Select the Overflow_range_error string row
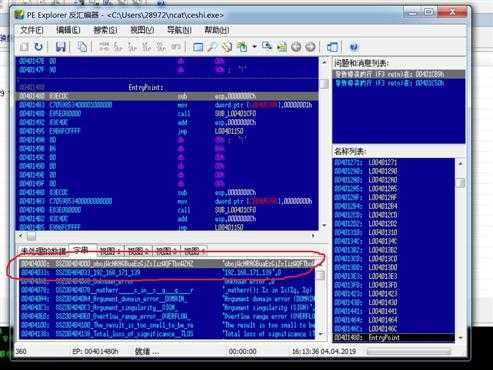Image resolution: width=493 pixels, height=370 pixels. 167,316
